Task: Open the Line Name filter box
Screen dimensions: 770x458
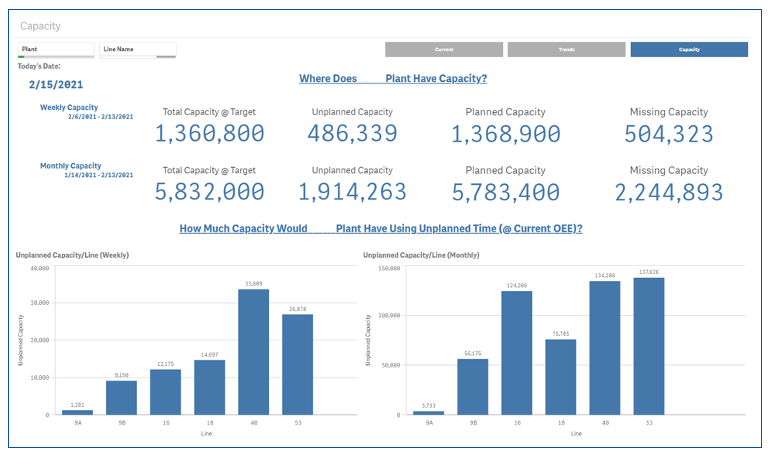Action: coord(138,50)
